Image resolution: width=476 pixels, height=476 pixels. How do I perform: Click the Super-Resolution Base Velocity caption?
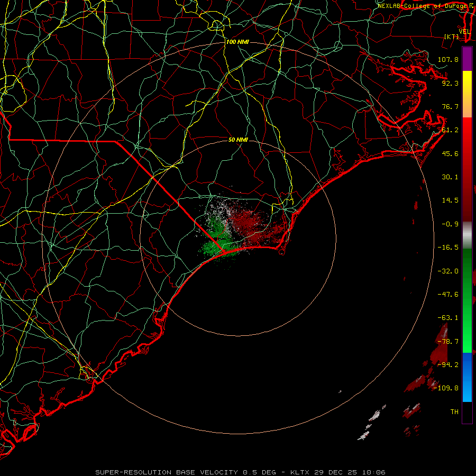pos(240,472)
